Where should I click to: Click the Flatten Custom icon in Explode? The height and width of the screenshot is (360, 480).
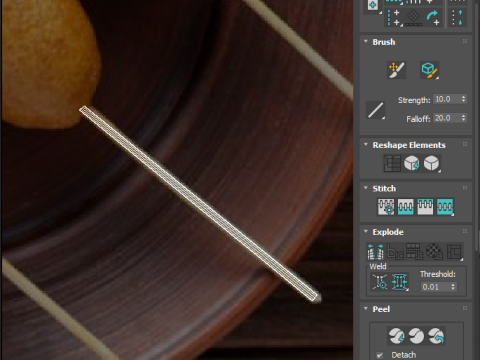tap(454, 252)
